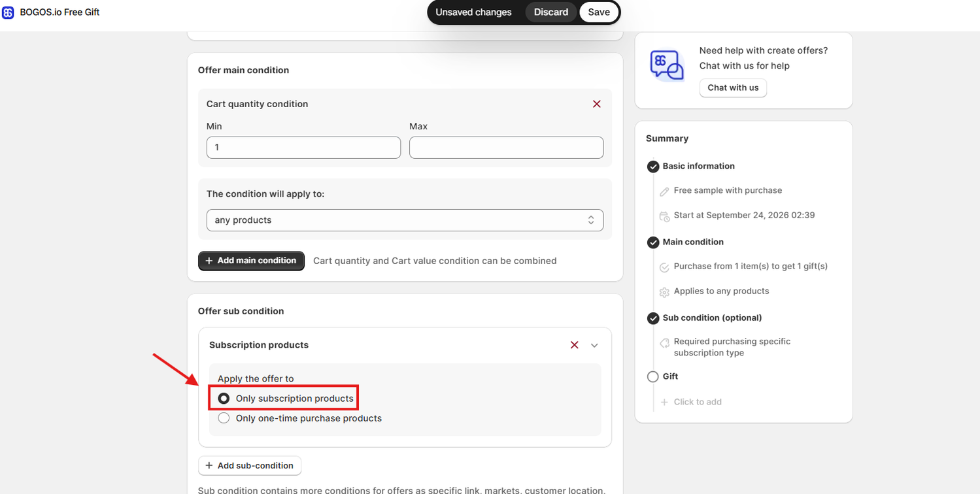Click the tag icon beside Required purchasing specific
The image size is (980, 494).
[x=664, y=342]
